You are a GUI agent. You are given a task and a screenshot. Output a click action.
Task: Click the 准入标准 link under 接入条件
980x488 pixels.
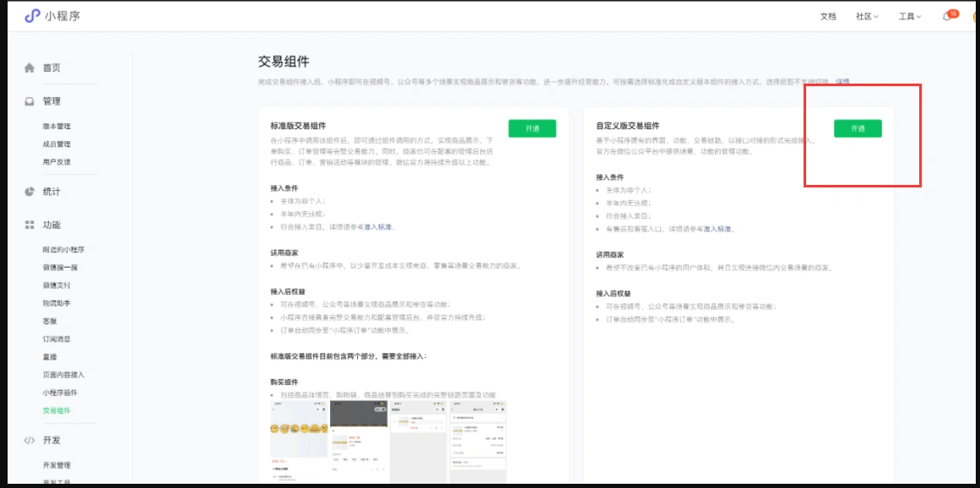coord(376,225)
